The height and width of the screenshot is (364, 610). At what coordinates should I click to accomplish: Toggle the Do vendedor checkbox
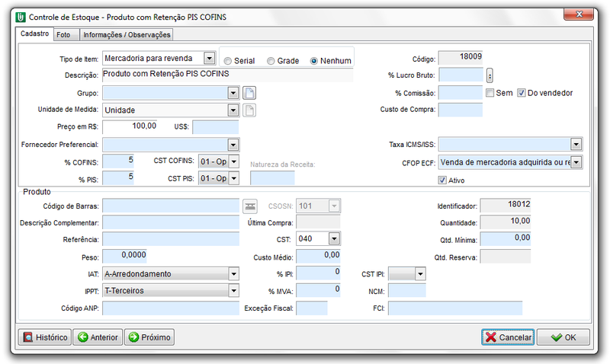coord(522,93)
